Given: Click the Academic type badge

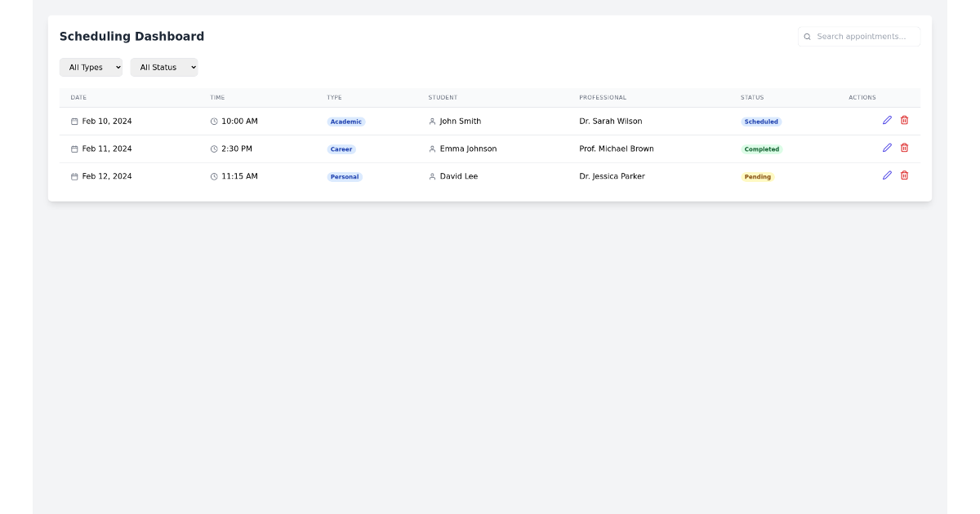Looking at the screenshot, I should pos(345,121).
